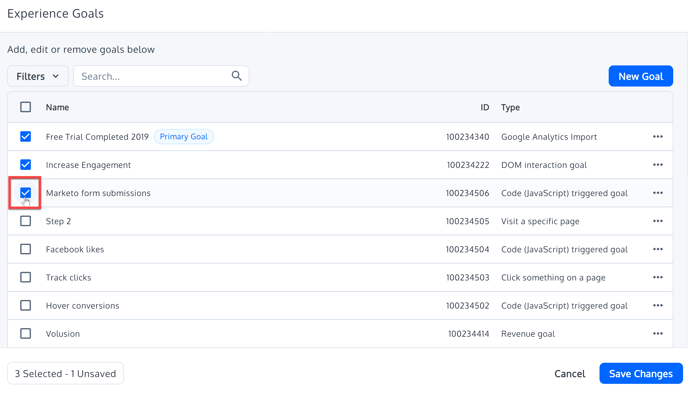Open more actions for Track clicks
This screenshot has height=393, width=688.
pyautogui.click(x=657, y=277)
